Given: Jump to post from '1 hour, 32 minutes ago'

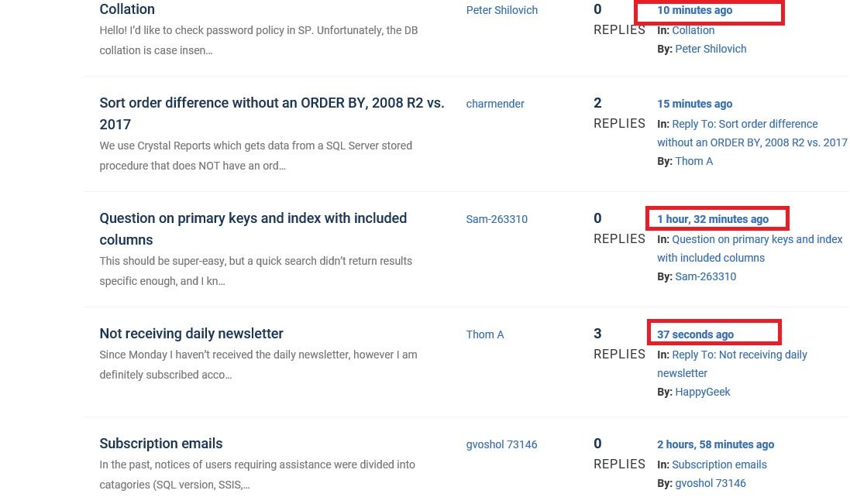Looking at the screenshot, I should click(x=713, y=219).
